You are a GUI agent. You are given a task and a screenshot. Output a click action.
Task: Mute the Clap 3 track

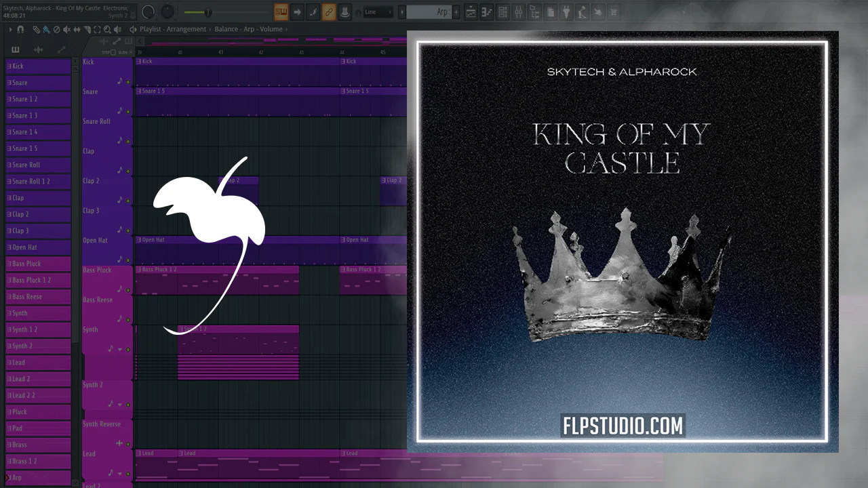[127, 231]
